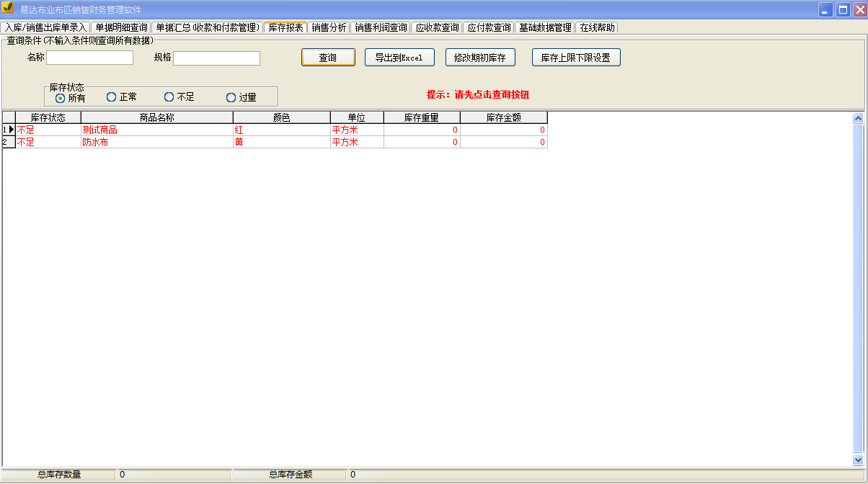Select the 库存报表 tab
The image size is (868, 484).
point(285,27)
